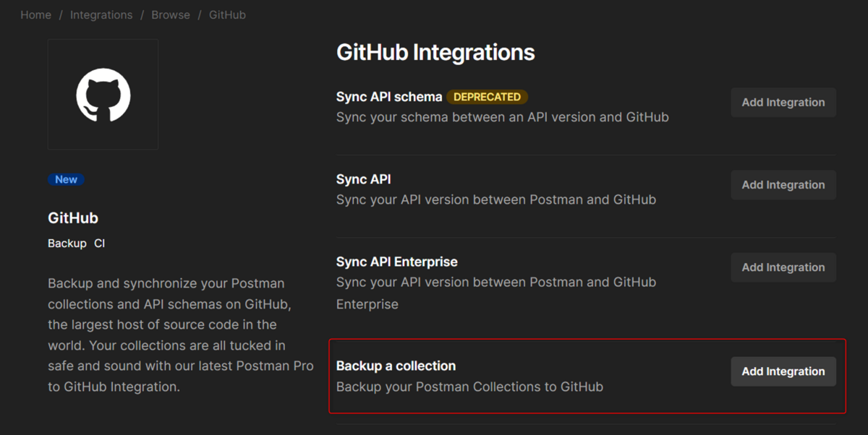Click the Sync API schema title
The image size is (868, 435).
point(389,97)
